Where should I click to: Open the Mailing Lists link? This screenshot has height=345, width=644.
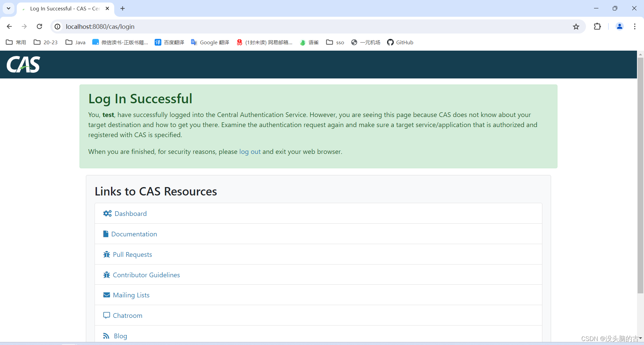[131, 295]
